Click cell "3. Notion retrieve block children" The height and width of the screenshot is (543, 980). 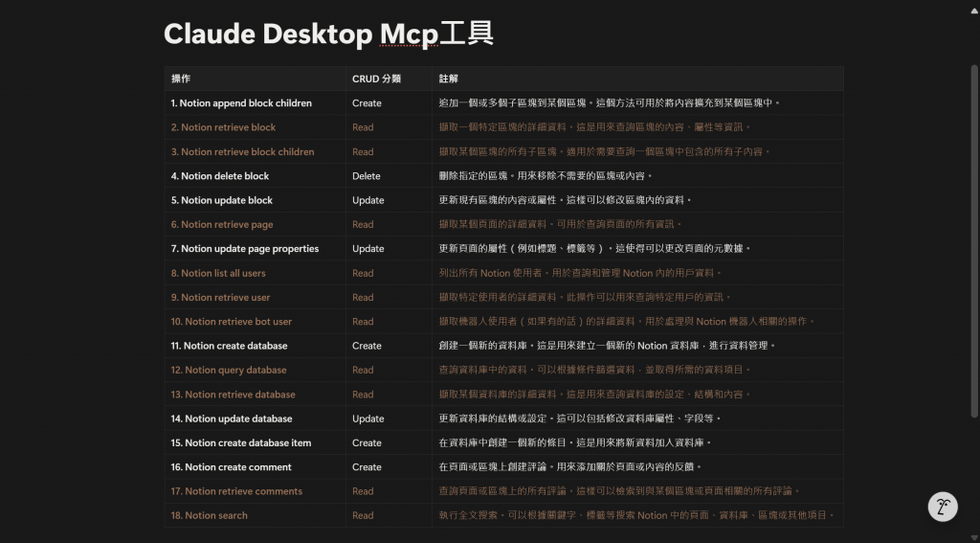[255, 151]
